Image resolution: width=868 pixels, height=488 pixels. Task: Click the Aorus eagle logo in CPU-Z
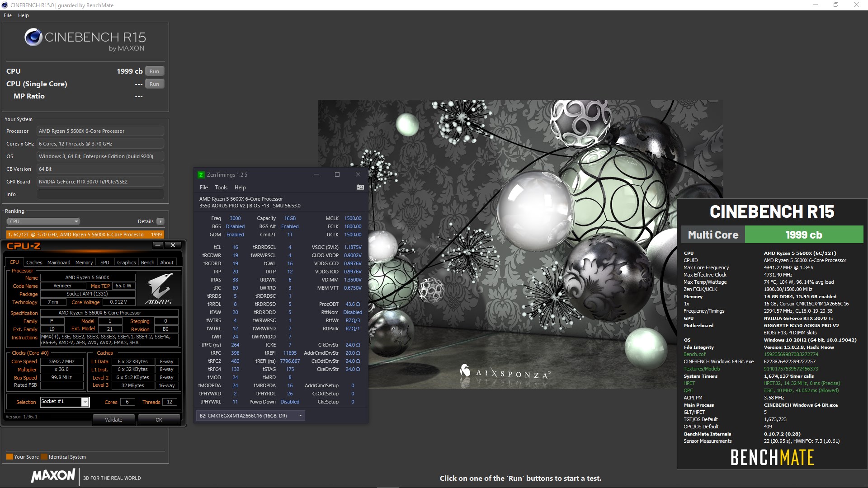coord(159,288)
